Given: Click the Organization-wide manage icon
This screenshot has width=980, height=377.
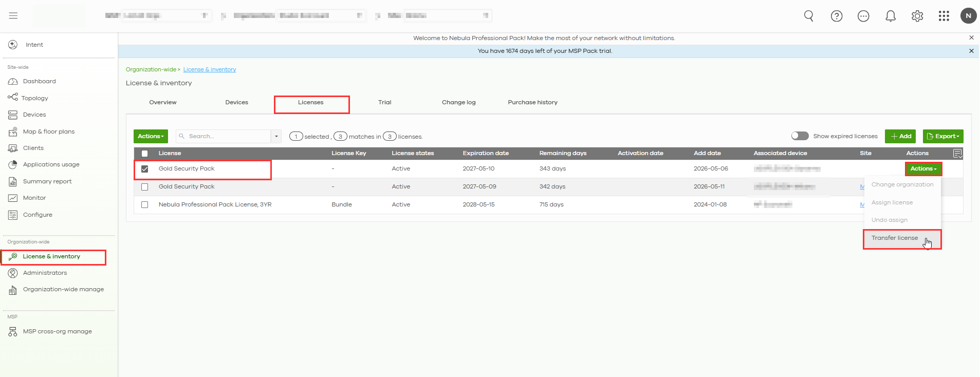Looking at the screenshot, I should [13, 290].
